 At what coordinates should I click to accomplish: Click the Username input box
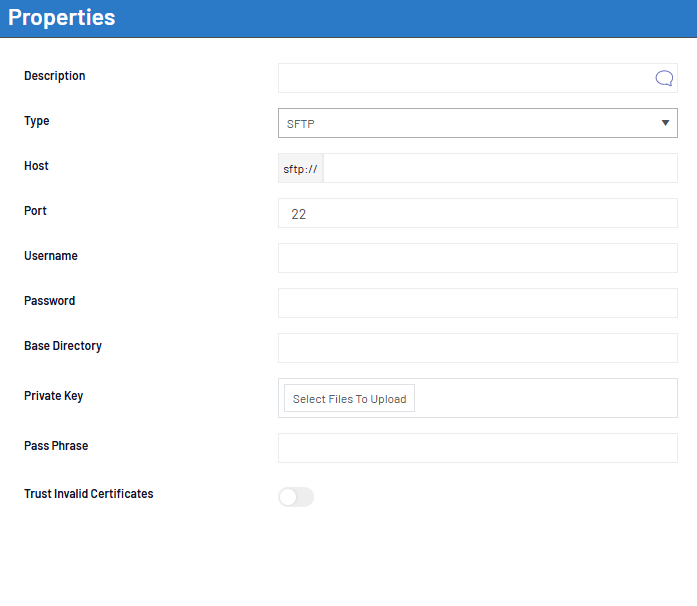tap(477, 258)
